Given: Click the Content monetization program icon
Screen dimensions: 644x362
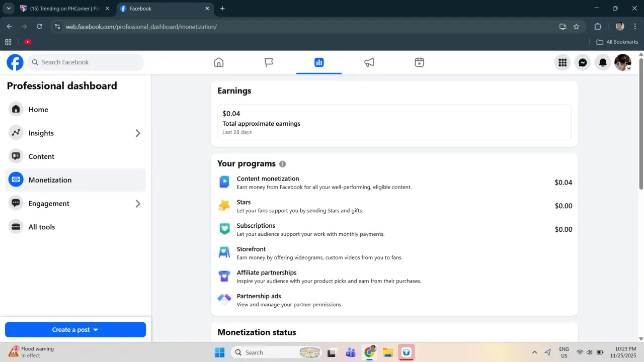Looking at the screenshot, I should coord(224,182).
